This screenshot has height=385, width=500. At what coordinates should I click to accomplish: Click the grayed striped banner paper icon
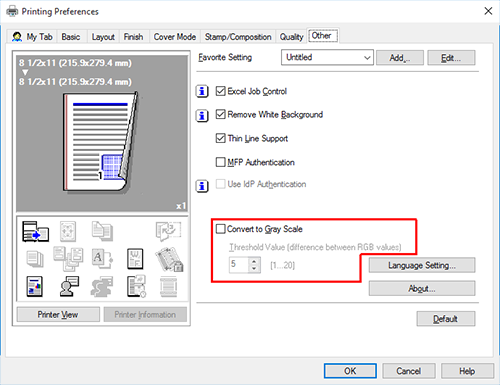coord(168,286)
